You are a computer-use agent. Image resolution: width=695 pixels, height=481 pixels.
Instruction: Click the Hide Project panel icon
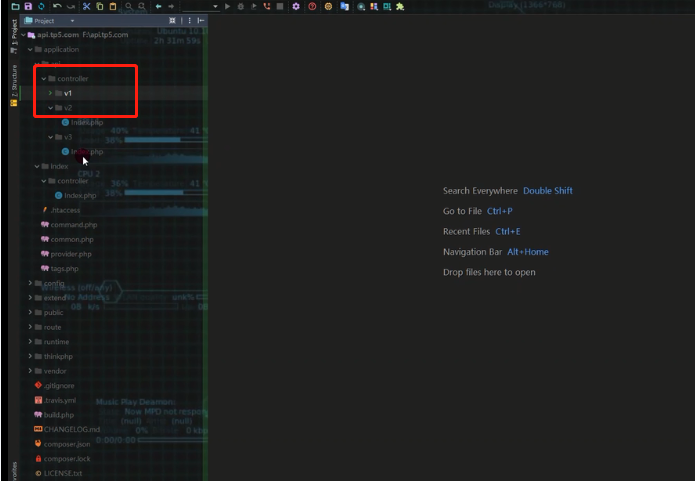coord(201,20)
